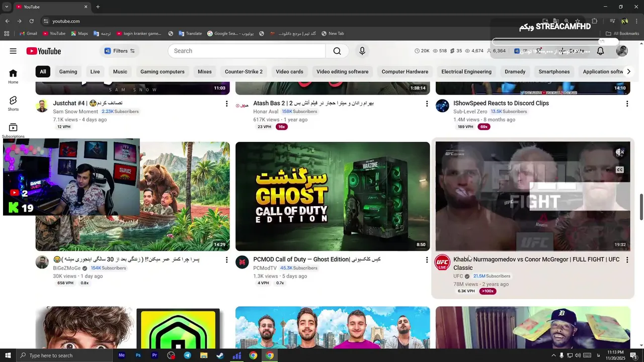Select the Computer Hardware chip
644x362 pixels.
pyautogui.click(x=405, y=71)
